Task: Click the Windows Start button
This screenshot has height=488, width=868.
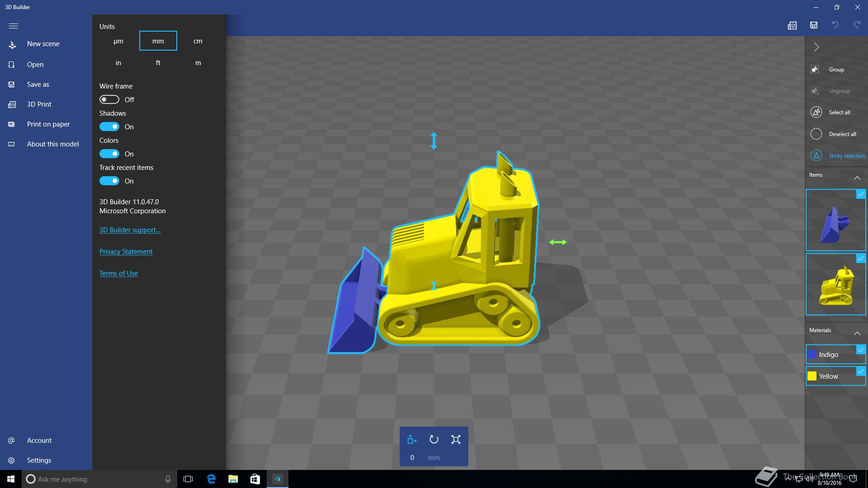Action: tap(11, 479)
